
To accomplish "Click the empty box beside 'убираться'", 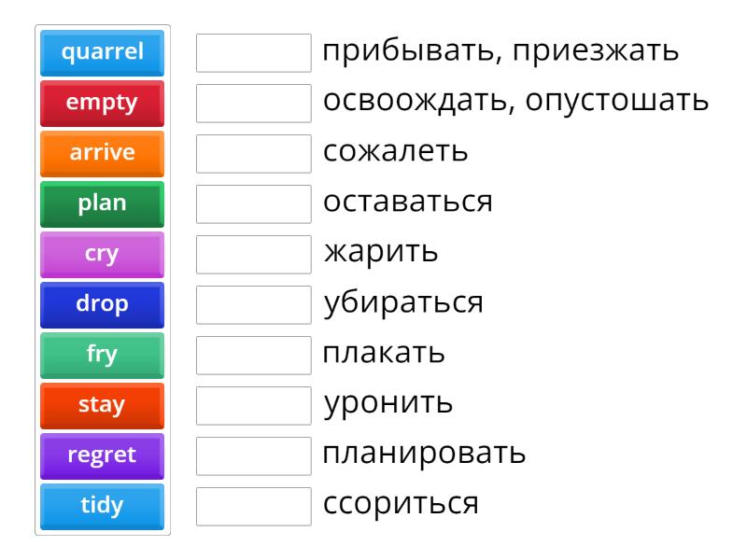I will (x=254, y=305).
